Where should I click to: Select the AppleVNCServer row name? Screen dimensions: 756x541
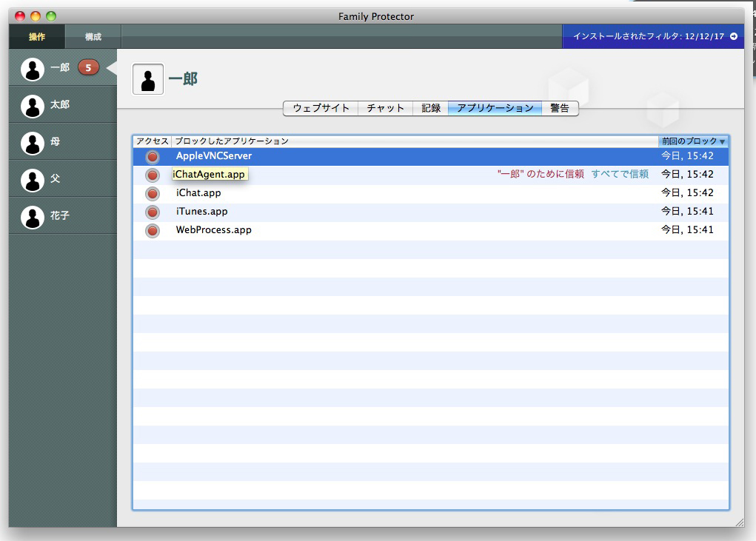coord(214,156)
